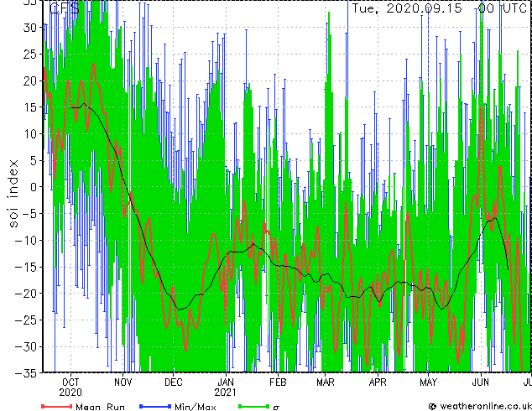Click the 'NOV' x-axis label

(x=123, y=382)
